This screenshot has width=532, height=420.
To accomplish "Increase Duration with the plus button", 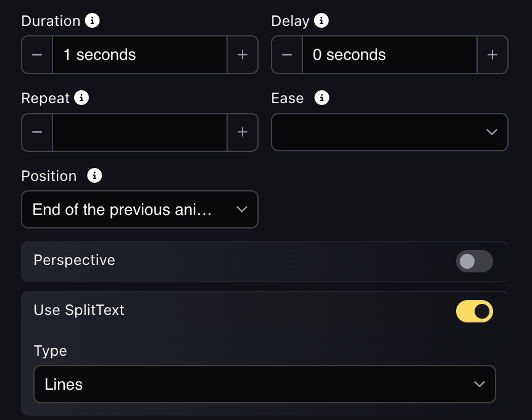I will click(243, 55).
